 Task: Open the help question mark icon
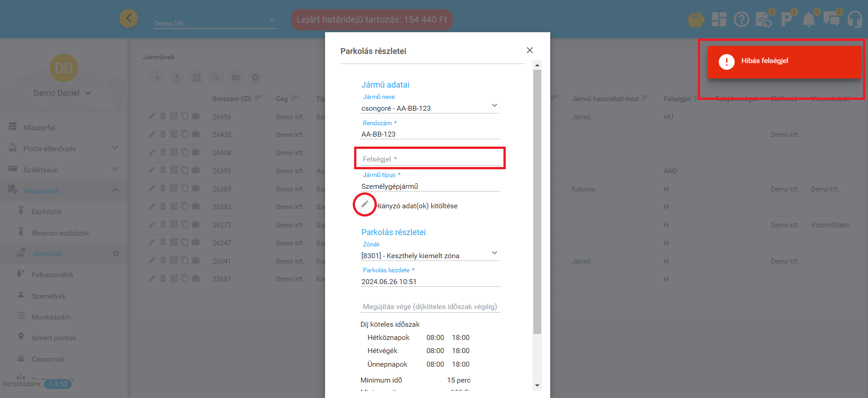(x=741, y=20)
